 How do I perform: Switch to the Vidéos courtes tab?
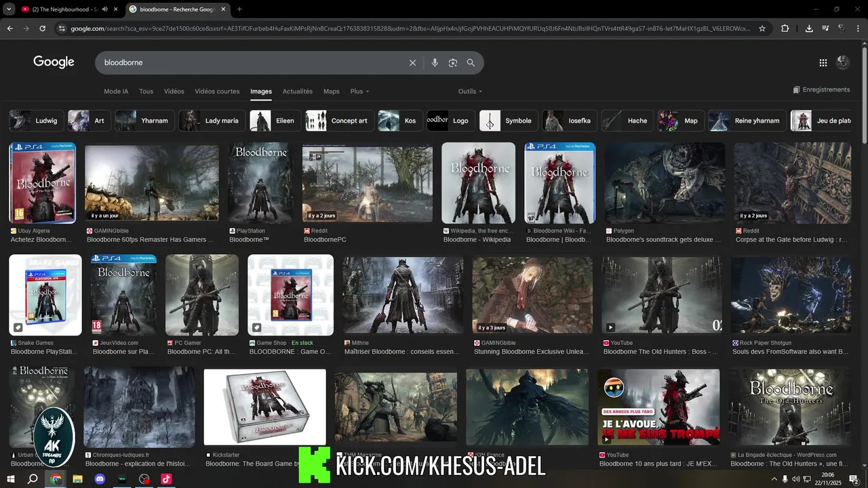click(x=217, y=91)
